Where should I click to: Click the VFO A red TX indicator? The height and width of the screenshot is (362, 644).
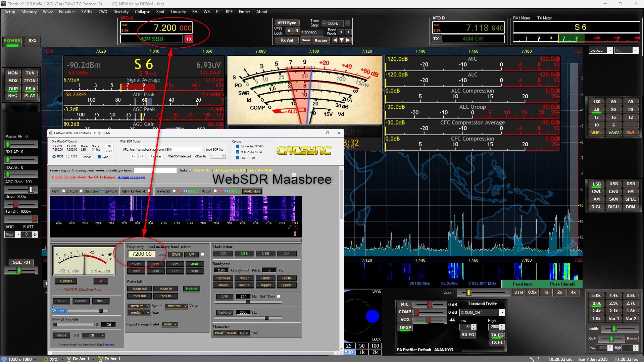(189, 39)
